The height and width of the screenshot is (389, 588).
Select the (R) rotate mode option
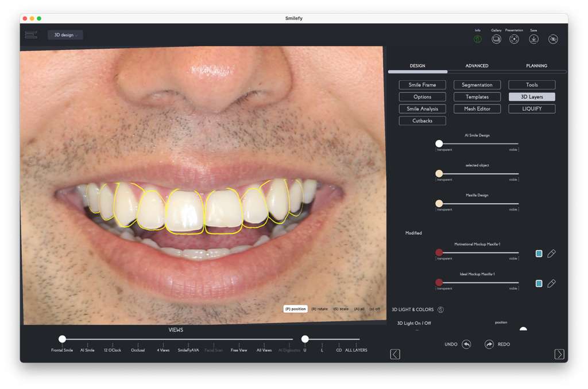tap(319, 309)
